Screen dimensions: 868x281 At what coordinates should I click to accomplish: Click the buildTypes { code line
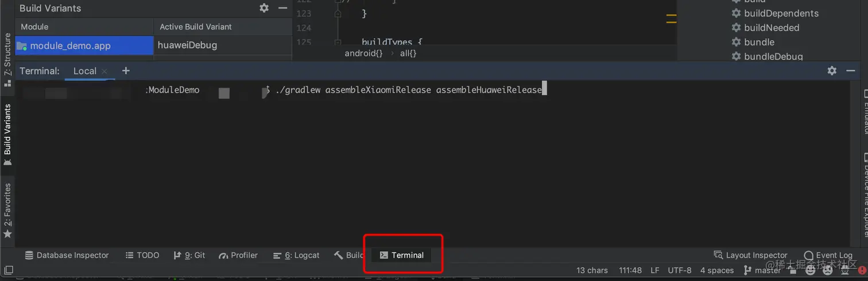(x=392, y=43)
